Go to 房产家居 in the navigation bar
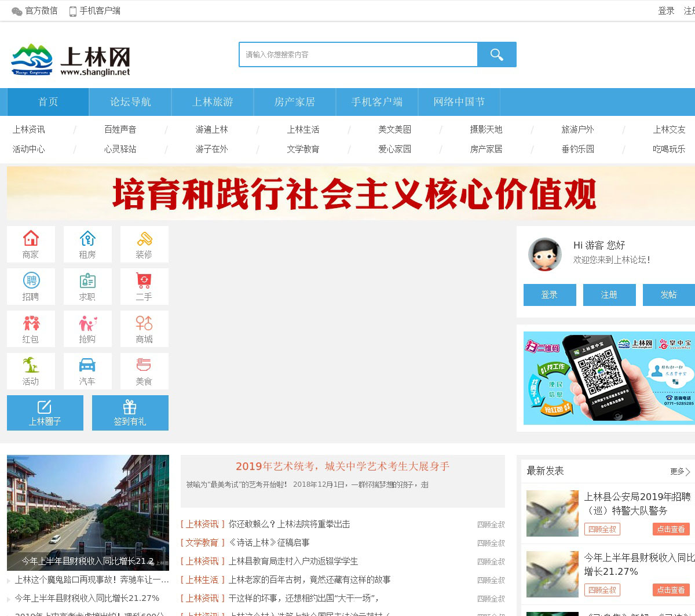The height and width of the screenshot is (616, 695). tap(295, 102)
